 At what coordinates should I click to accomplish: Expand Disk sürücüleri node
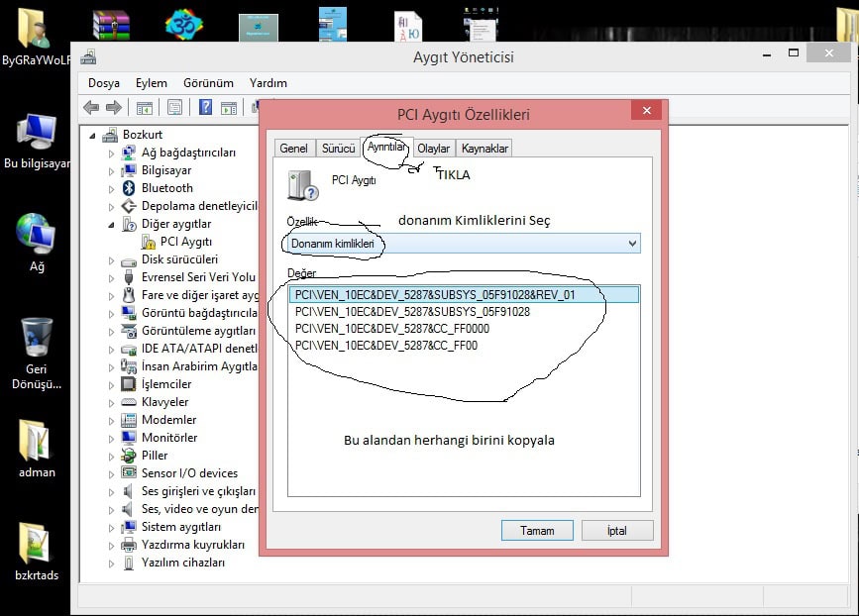(111, 260)
